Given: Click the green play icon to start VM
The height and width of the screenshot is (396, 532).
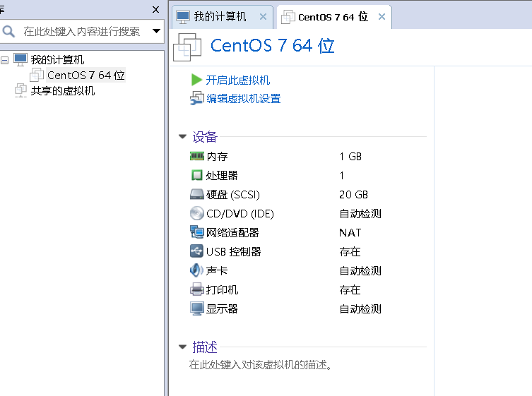Looking at the screenshot, I should pos(196,80).
